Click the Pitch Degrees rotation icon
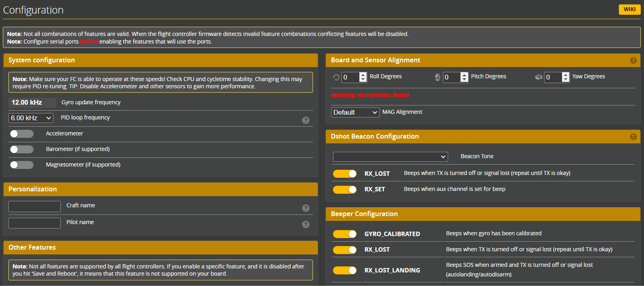This screenshot has height=286, width=644. 438,77
